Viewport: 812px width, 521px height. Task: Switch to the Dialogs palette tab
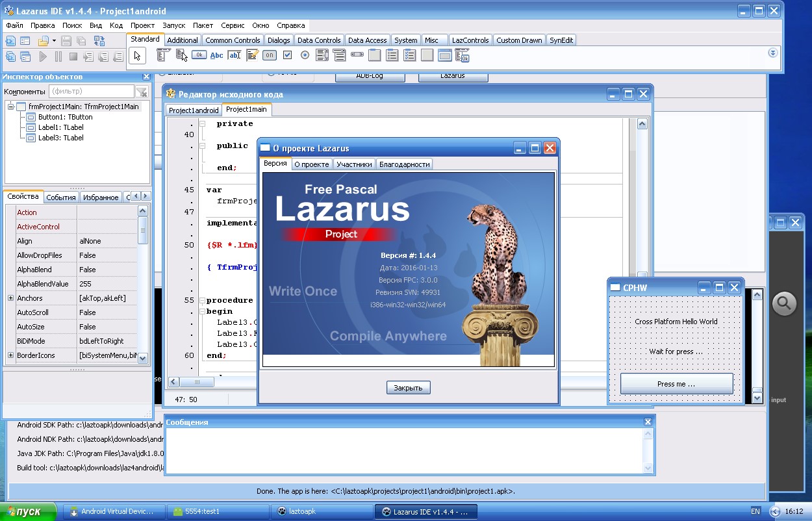279,40
